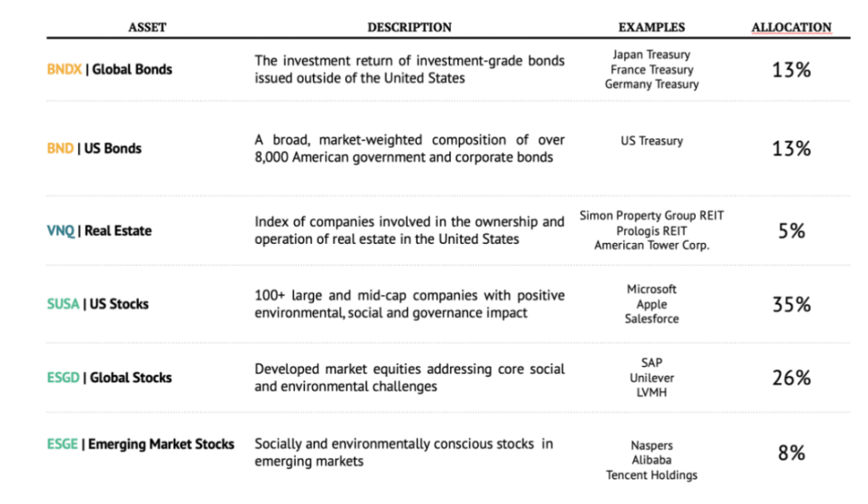Click the ESGE ticker symbol
The image size is (868, 504).
[63, 444]
